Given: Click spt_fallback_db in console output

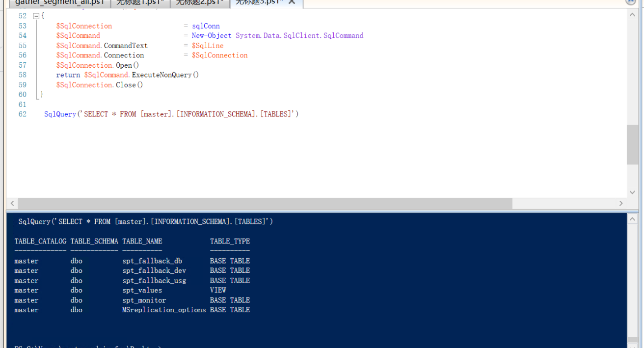Looking at the screenshot, I should click(x=152, y=261).
